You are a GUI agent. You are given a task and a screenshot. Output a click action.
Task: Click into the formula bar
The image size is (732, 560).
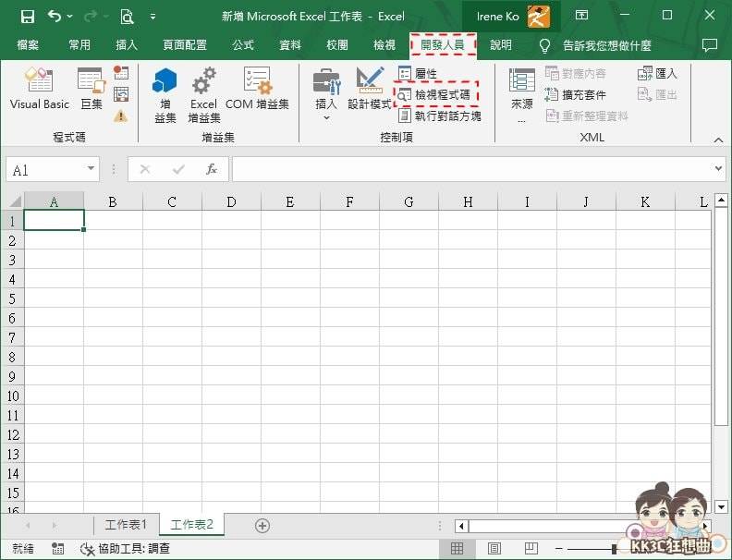[471, 169]
